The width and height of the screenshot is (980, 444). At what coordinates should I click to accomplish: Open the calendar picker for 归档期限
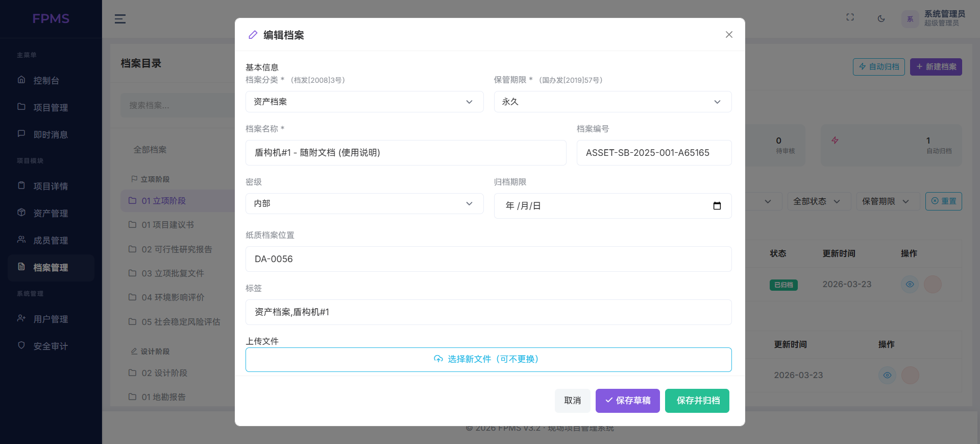pos(717,206)
